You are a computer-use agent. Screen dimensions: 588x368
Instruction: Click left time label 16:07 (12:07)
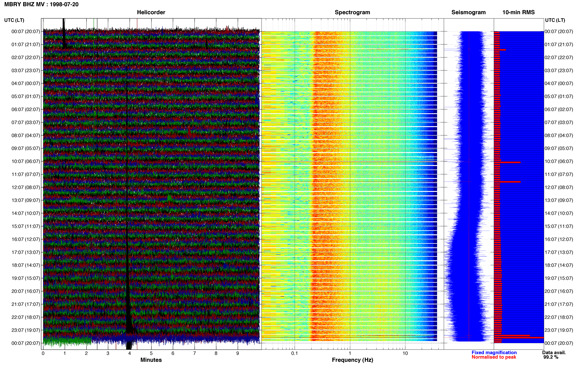[26, 239]
